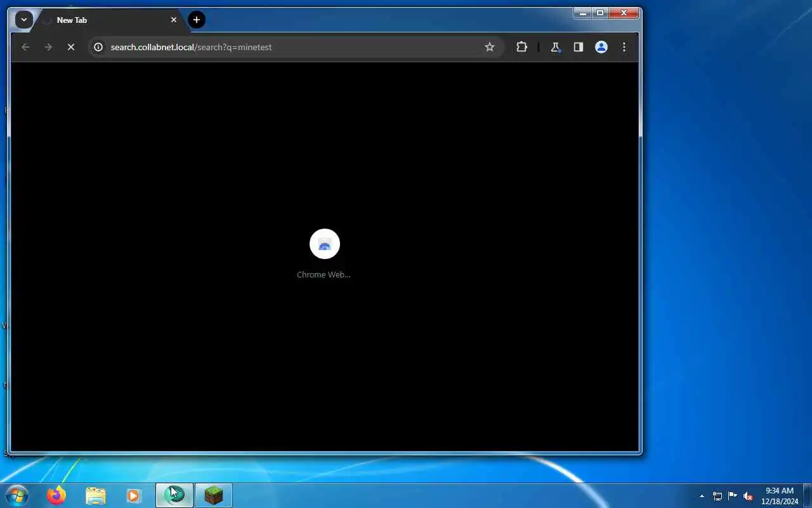Launch Firefox from the taskbar

tap(56, 495)
